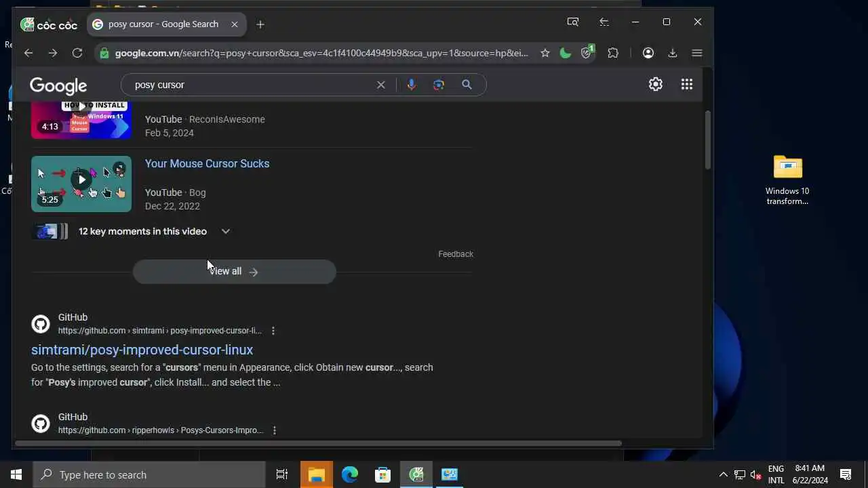Viewport: 868px width, 488px height.
Task: Start voice search with microphone
Action: 411,85
